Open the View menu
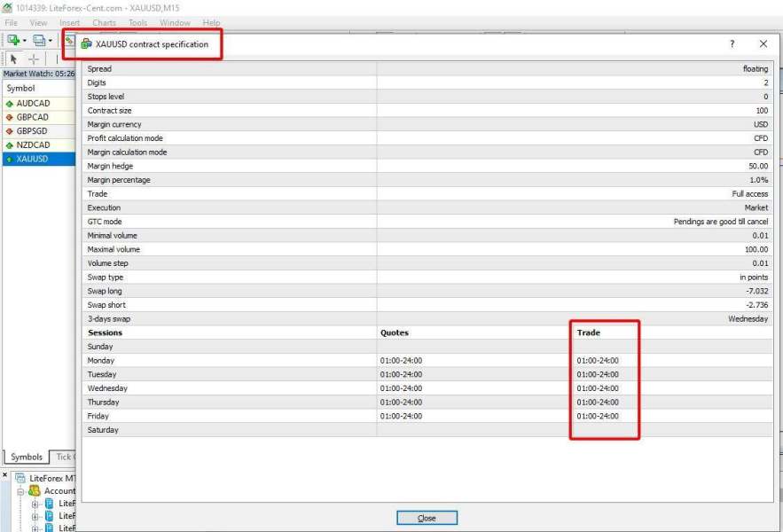This screenshot has height=532, width=783. (38, 23)
